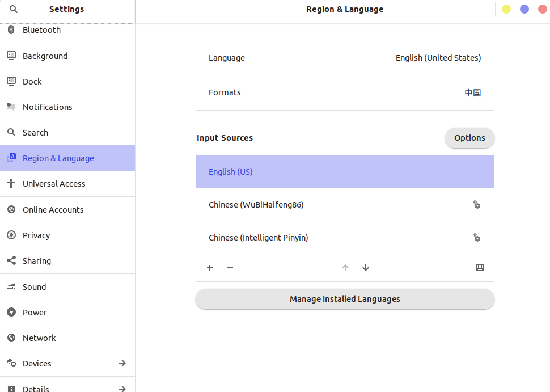The width and height of the screenshot is (550, 392).
Task: Expand Devices submenu arrow
Action: 122,363
